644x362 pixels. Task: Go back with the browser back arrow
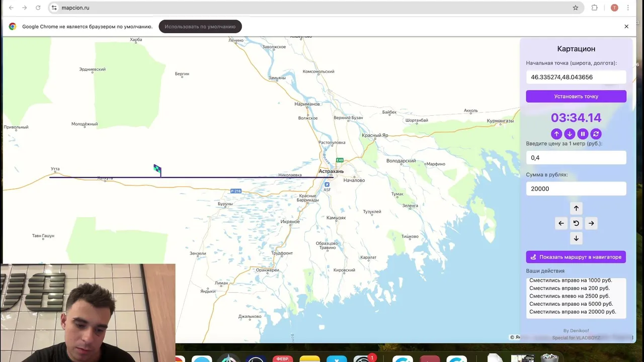click(11, 8)
